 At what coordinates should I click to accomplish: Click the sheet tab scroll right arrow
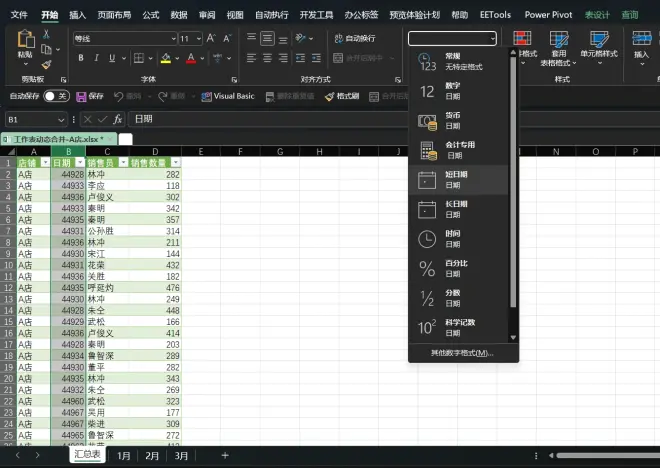tap(37, 455)
